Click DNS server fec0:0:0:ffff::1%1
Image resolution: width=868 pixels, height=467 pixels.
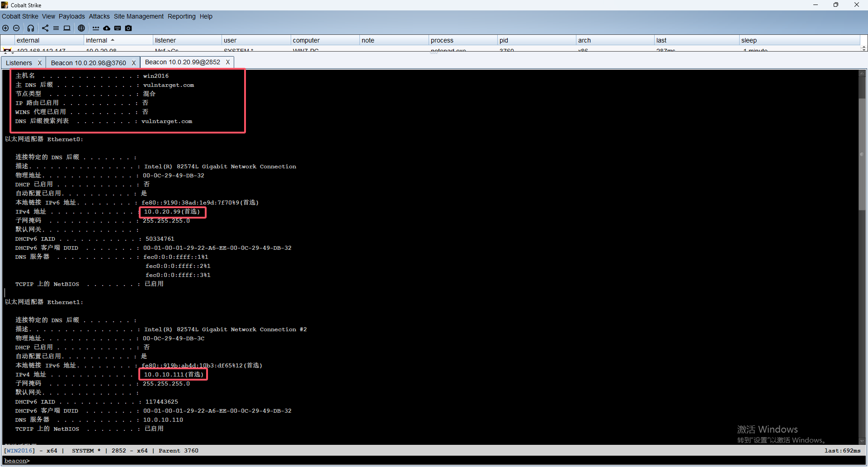click(176, 257)
